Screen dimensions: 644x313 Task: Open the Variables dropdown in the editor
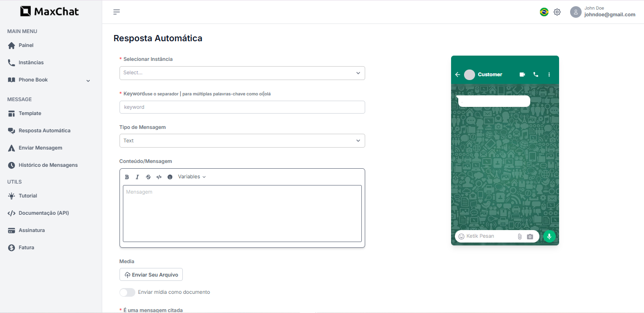click(x=191, y=176)
